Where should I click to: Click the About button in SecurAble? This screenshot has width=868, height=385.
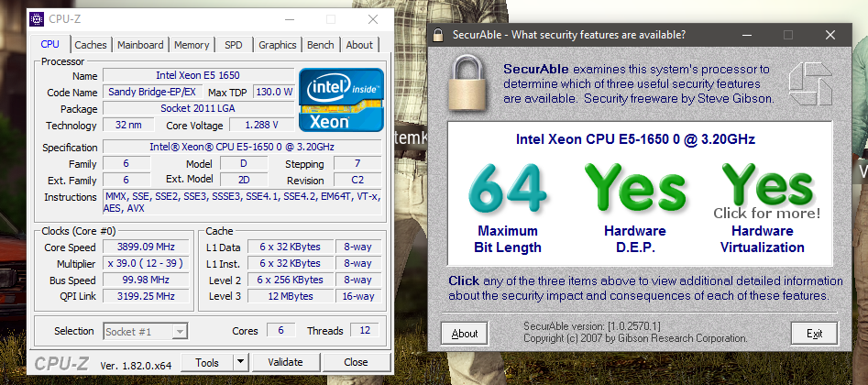coord(465,334)
